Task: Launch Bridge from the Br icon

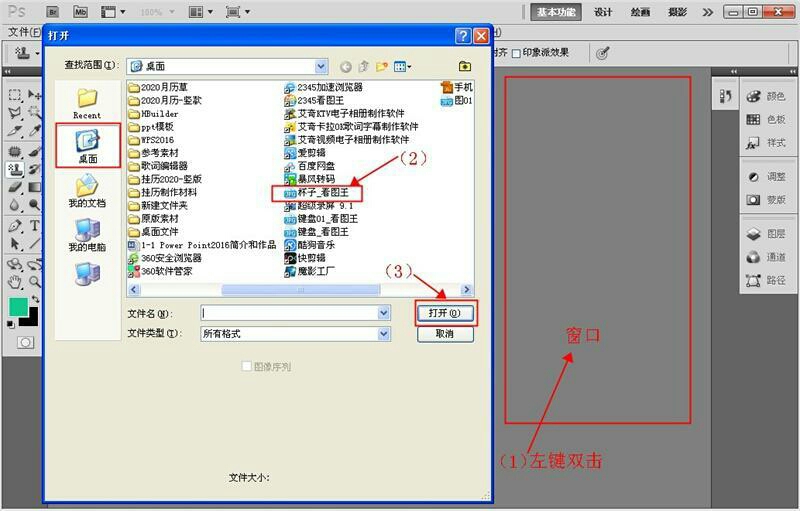Action: tap(52, 11)
